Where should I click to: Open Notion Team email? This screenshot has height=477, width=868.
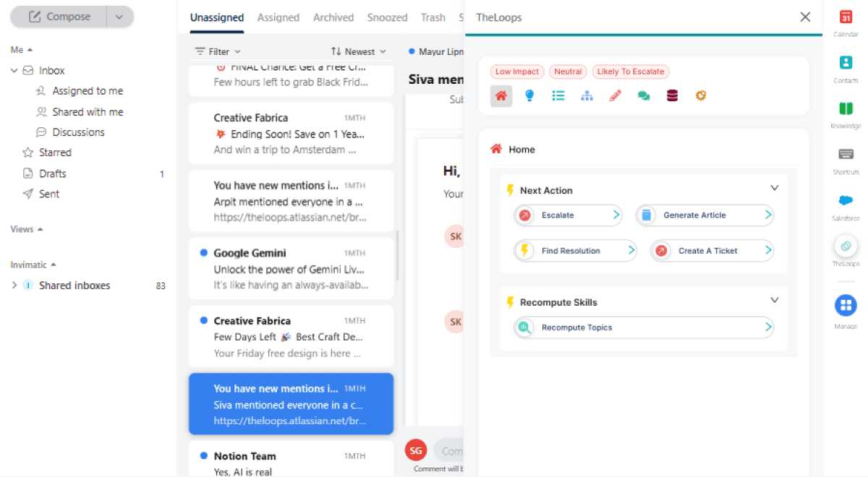point(291,460)
